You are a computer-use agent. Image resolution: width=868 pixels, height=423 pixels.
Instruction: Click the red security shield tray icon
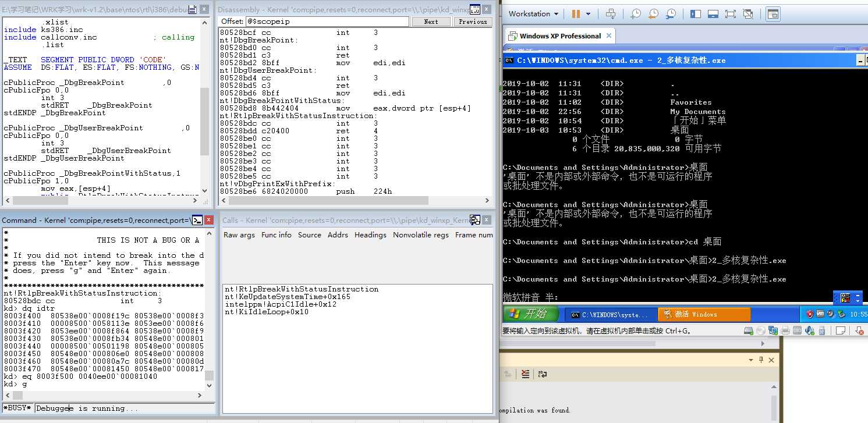click(x=810, y=314)
